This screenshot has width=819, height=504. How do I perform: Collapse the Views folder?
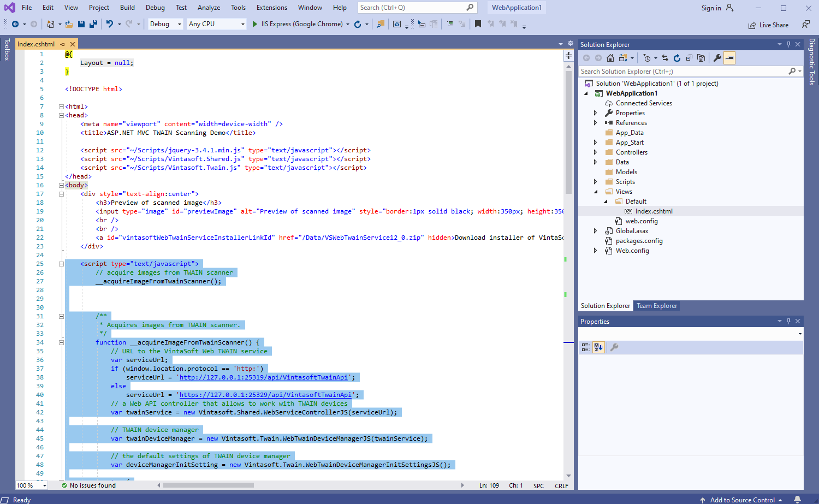pos(596,192)
